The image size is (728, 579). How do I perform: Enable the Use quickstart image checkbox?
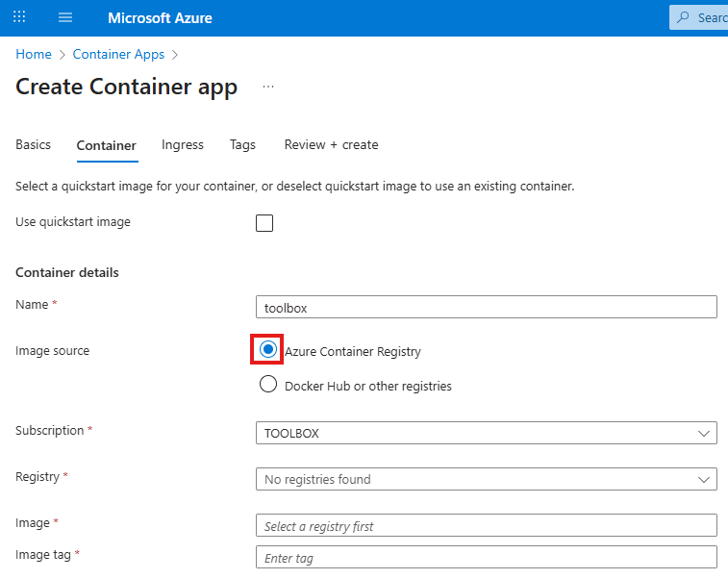pos(264,223)
